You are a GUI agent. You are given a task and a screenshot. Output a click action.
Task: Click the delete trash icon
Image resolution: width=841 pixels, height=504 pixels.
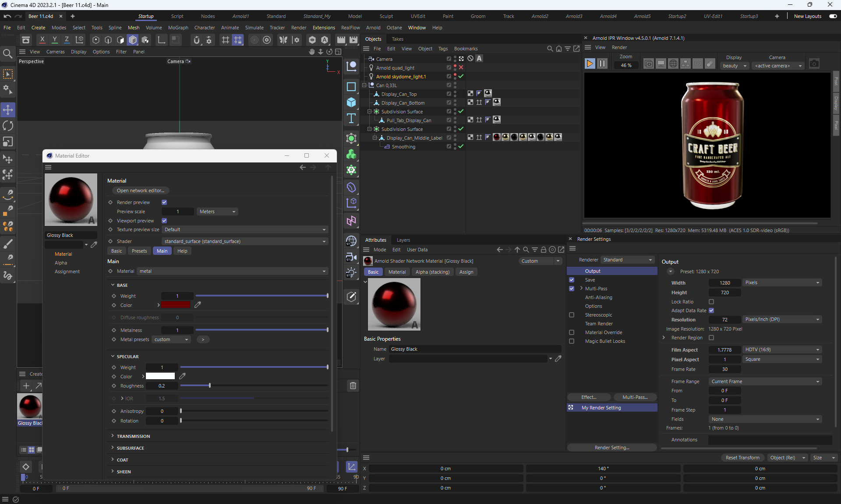[353, 385]
